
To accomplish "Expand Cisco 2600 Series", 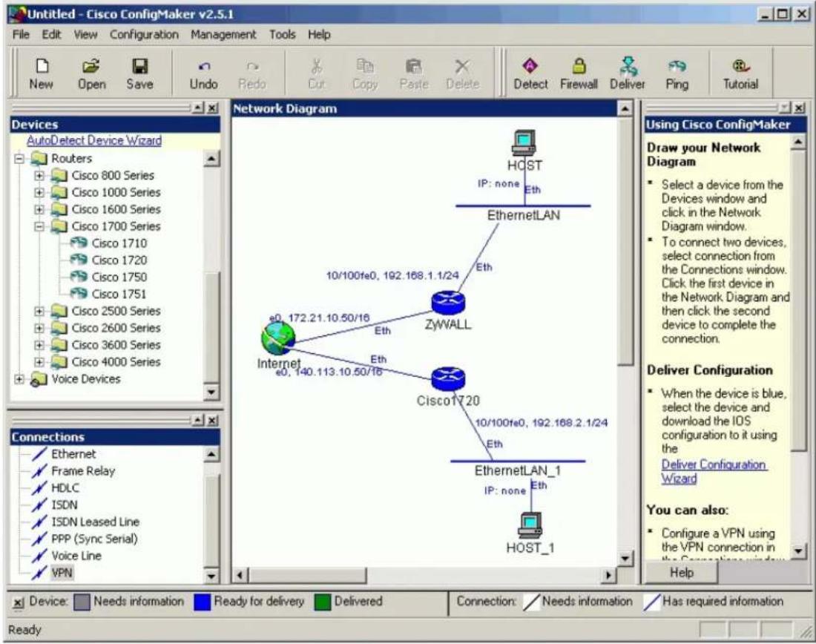I will pos(39,328).
